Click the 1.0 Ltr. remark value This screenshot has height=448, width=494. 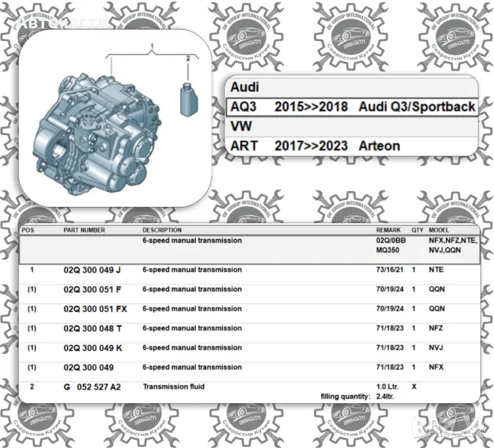coord(387,387)
